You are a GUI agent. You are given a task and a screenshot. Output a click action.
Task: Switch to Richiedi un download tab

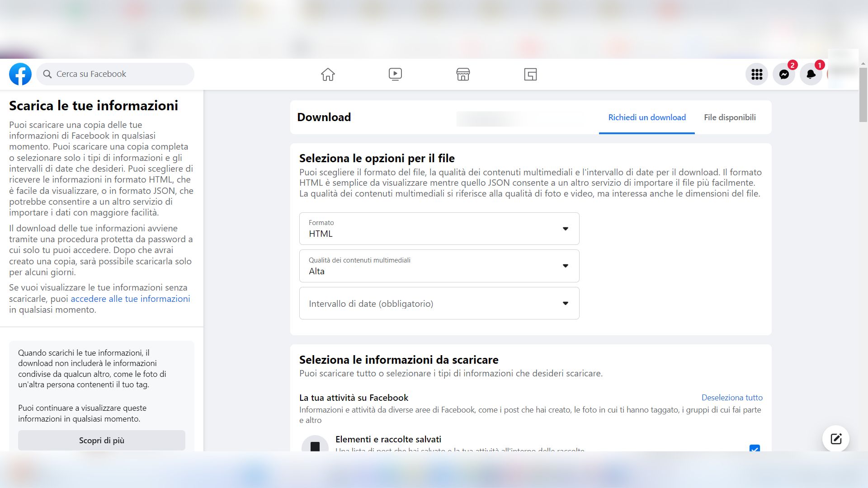[x=646, y=117]
